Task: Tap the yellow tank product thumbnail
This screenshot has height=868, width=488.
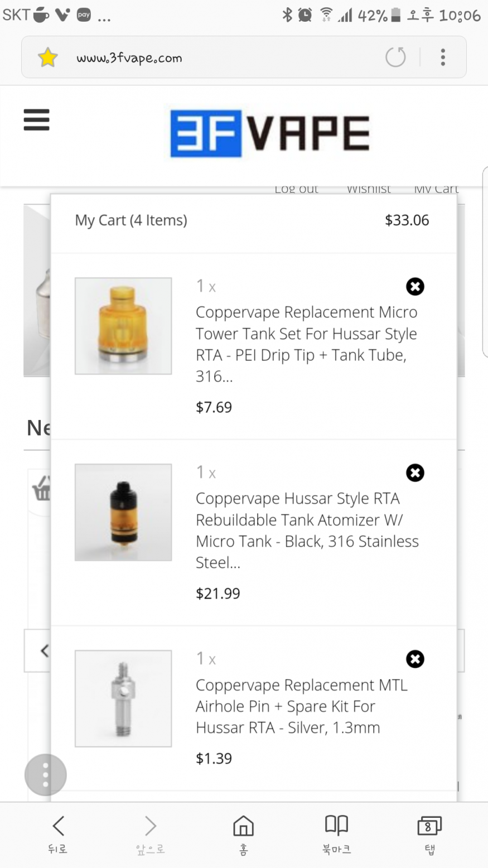Action: pos(123,326)
